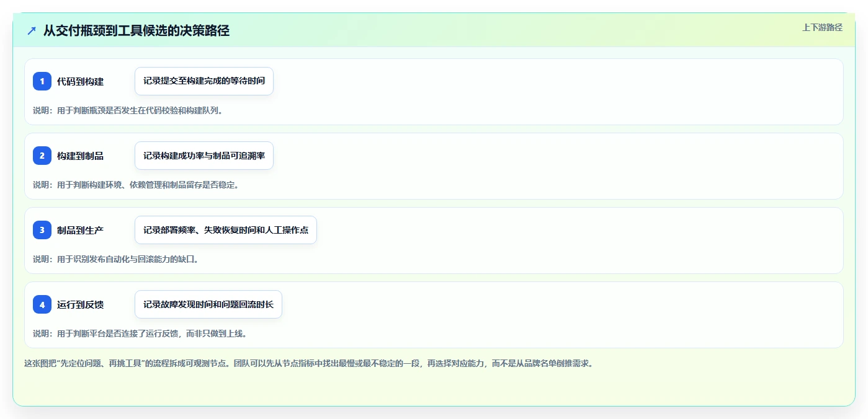
Task: Click the step 1 number badge
Action: click(x=42, y=81)
